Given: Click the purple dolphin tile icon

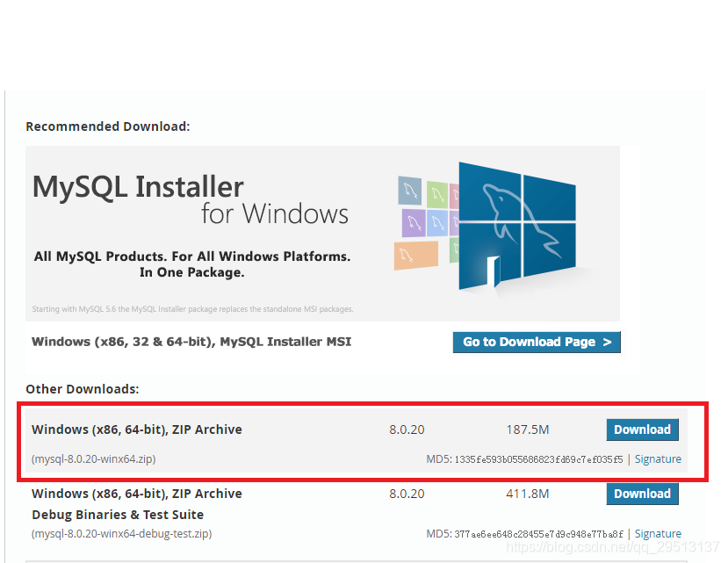Looking at the screenshot, I should tap(414, 222).
